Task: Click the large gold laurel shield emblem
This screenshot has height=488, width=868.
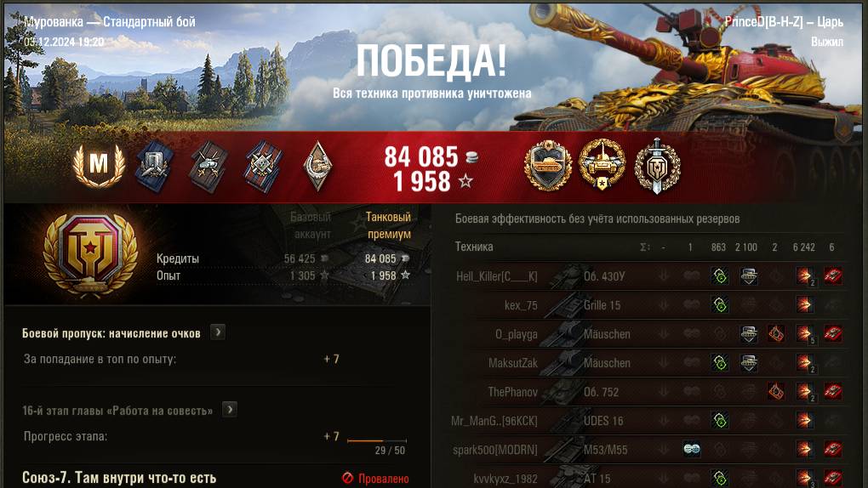Action: pos(90,253)
